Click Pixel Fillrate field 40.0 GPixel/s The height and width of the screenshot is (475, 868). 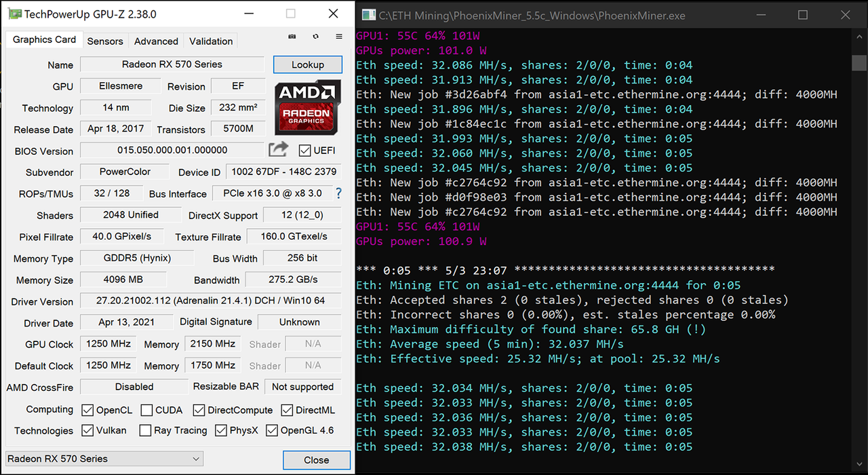pos(122,237)
